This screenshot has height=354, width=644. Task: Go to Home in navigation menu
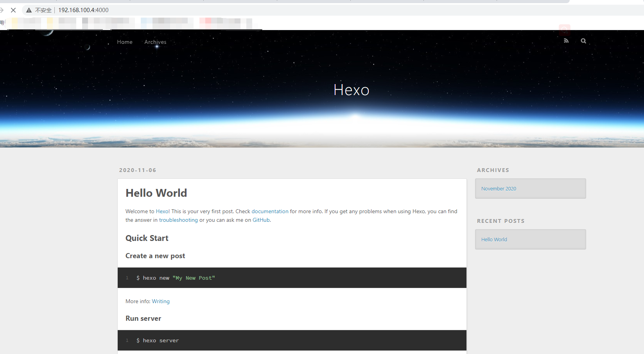[125, 42]
